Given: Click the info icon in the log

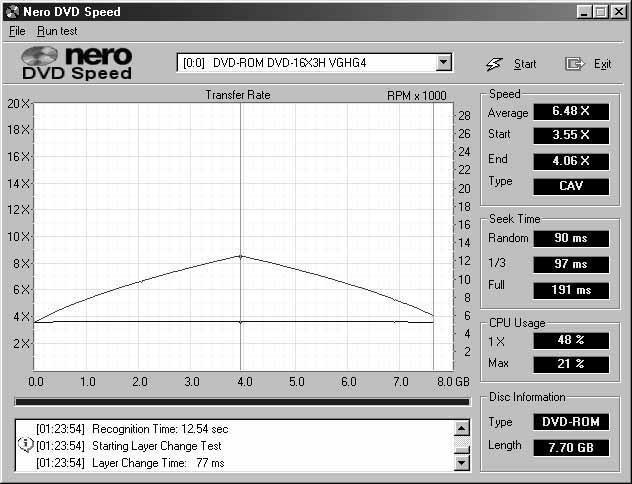Looking at the screenshot, I should 26,445.
